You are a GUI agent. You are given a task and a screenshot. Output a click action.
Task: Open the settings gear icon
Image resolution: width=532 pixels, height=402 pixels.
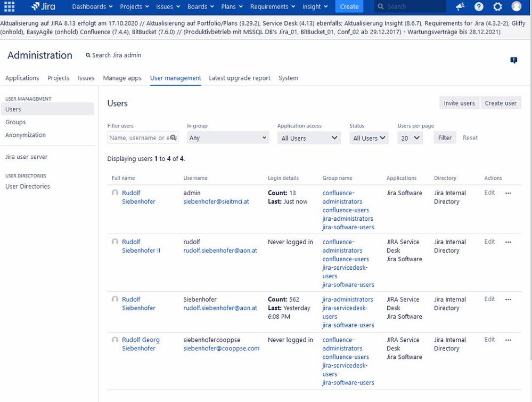[497, 6]
